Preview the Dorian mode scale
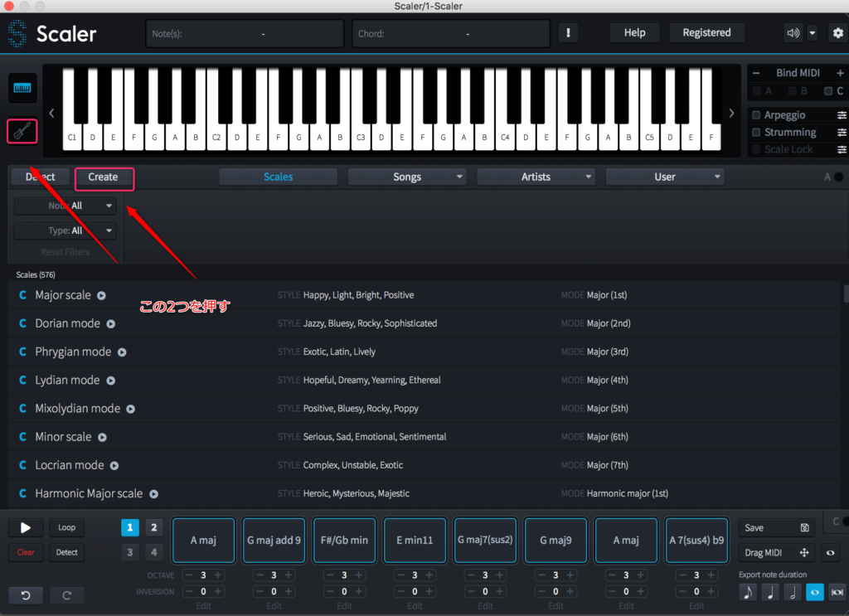The image size is (849, 616). pos(111,324)
